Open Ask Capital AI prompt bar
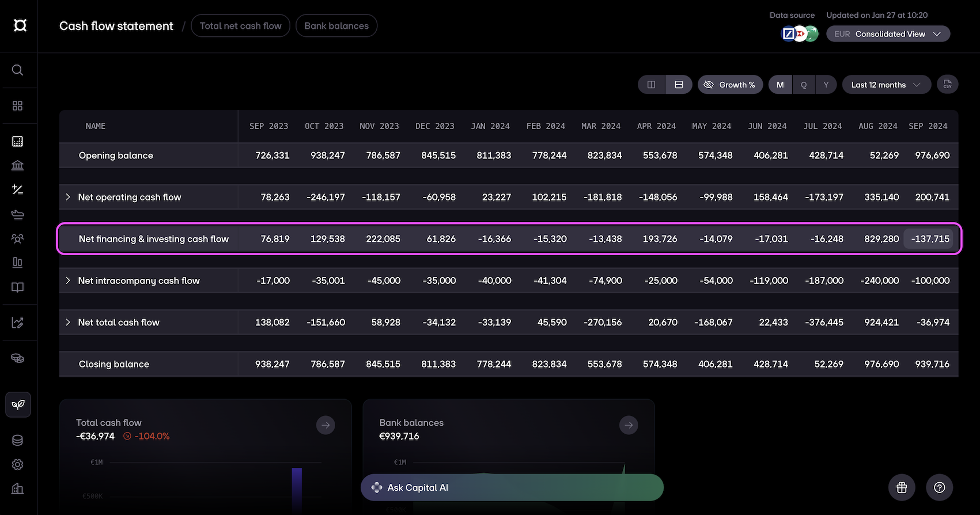The width and height of the screenshot is (980, 515). click(x=512, y=487)
